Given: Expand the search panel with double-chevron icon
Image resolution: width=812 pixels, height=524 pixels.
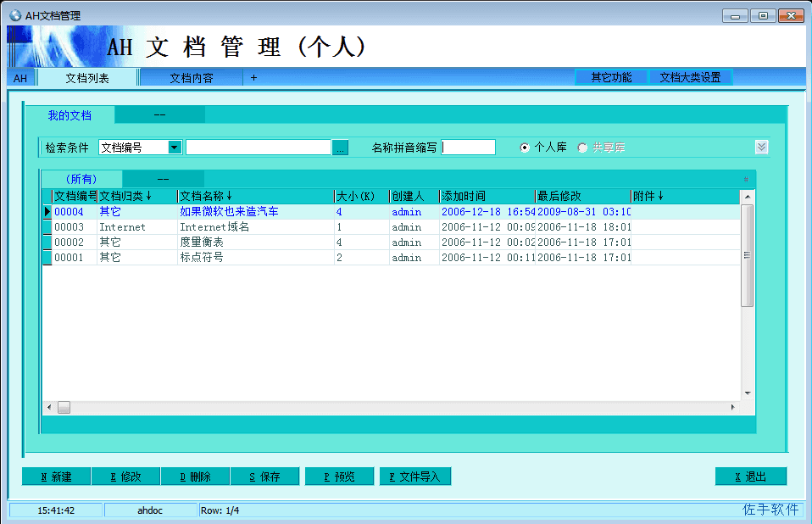Looking at the screenshot, I should pos(761,147).
